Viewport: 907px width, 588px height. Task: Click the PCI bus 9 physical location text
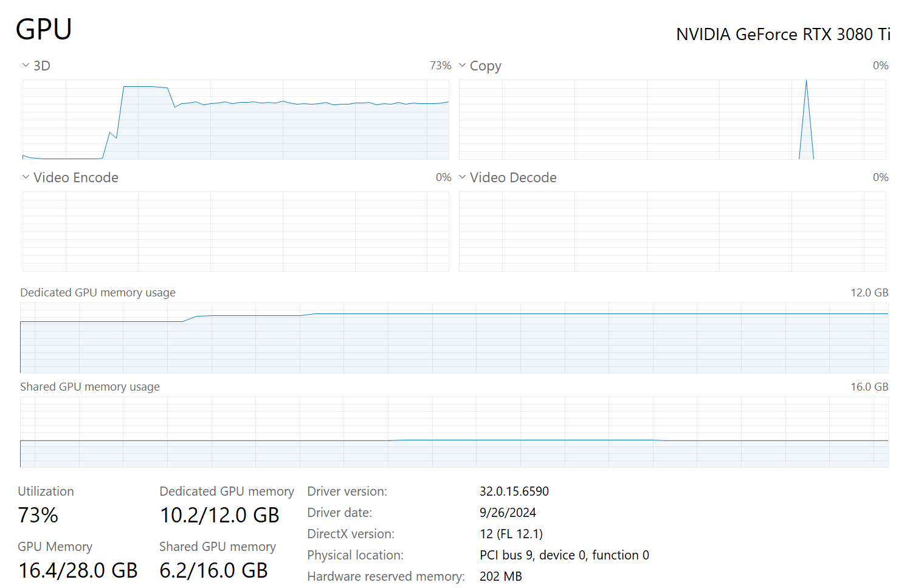[x=564, y=555]
